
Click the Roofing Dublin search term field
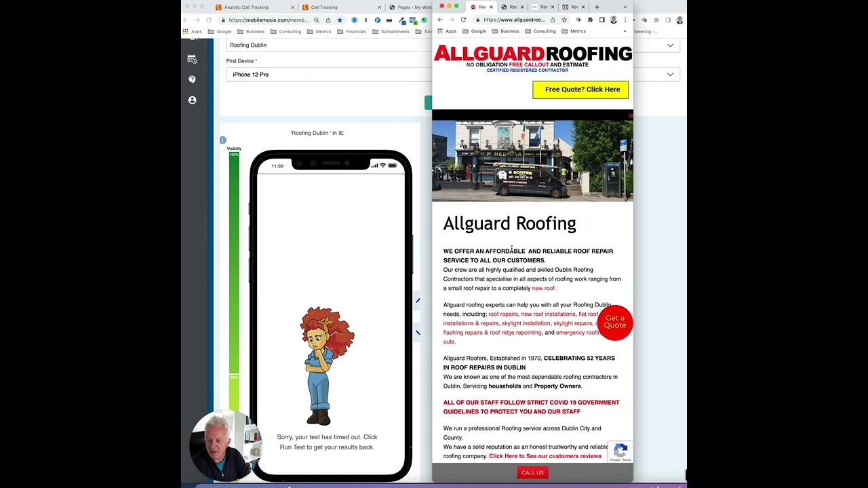coord(453,45)
